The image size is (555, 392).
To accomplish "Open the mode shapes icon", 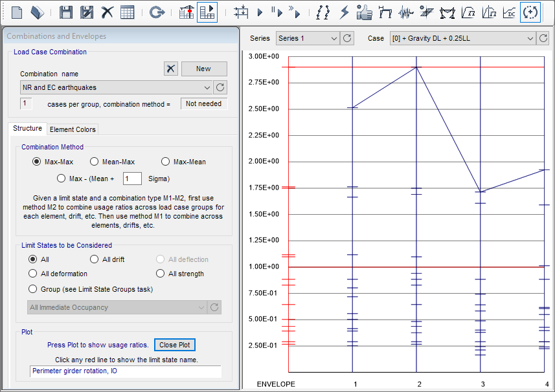I will pyautogui.click(x=323, y=12).
